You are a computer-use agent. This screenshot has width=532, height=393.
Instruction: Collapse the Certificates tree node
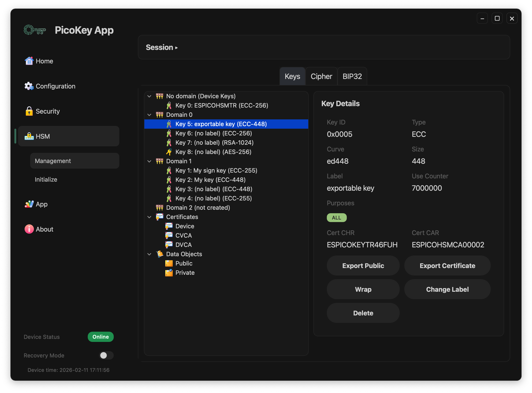pos(149,217)
